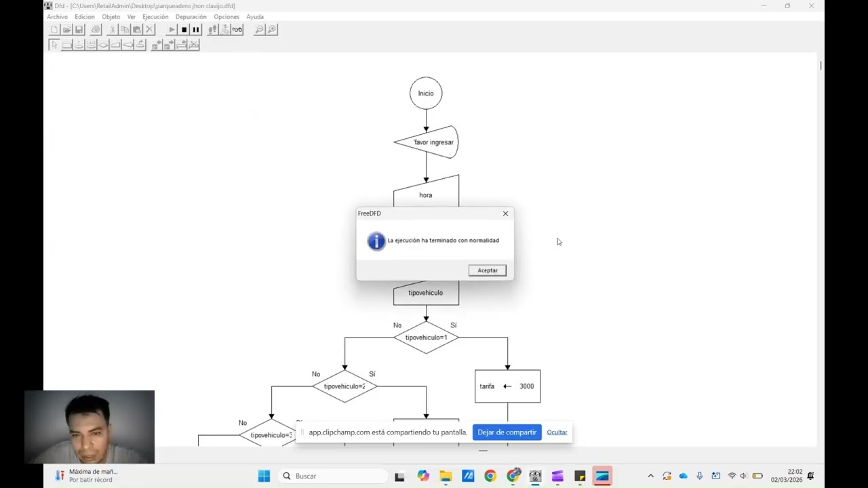This screenshot has width=868, height=488.
Task: Select the tarifa ← 3000 assignment box
Action: click(507, 386)
